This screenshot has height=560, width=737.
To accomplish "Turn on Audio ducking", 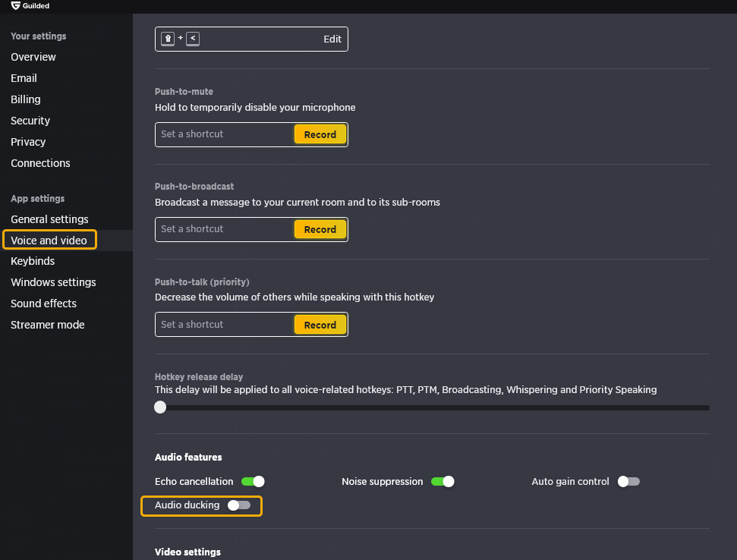I will (x=239, y=505).
